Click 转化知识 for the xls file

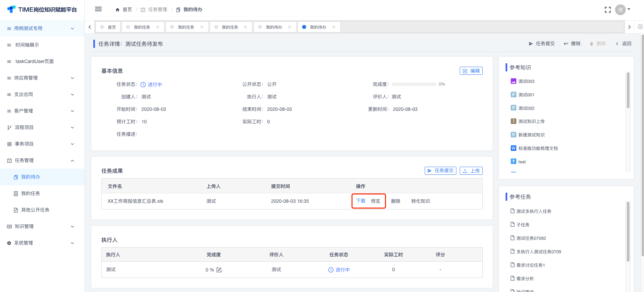(421, 201)
